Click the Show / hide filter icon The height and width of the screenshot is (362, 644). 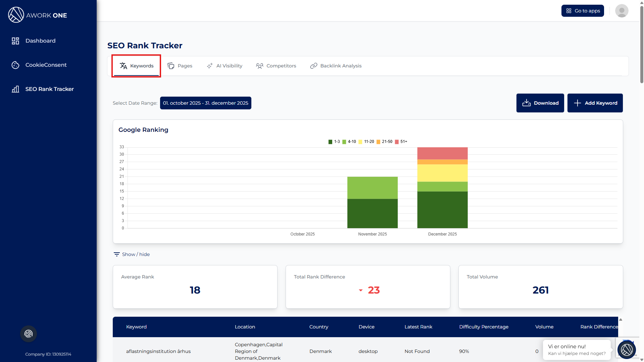coord(116,254)
